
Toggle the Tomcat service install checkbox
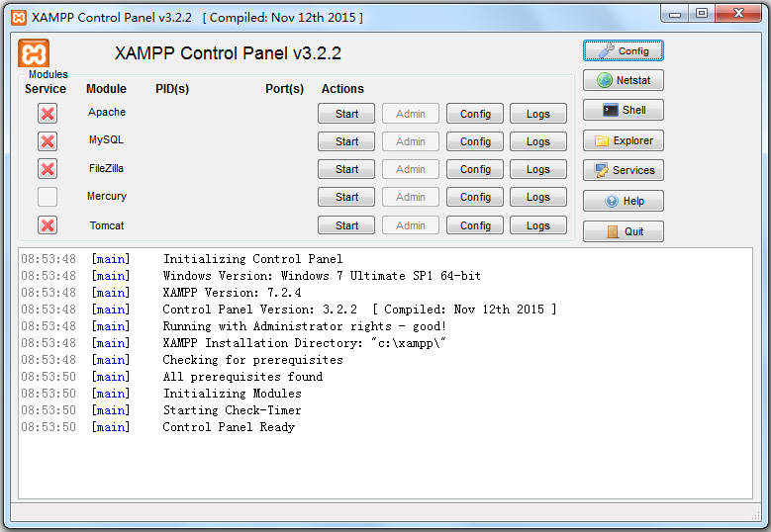point(48,225)
